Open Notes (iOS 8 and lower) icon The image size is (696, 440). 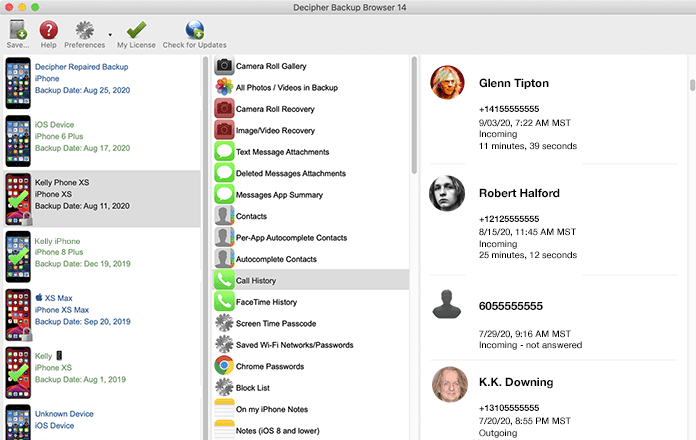click(224, 430)
